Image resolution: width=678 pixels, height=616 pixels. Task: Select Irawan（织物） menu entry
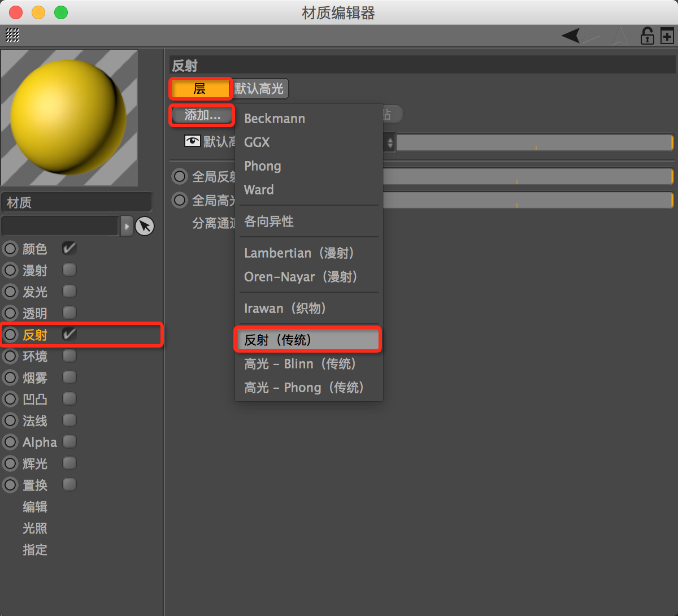pyautogui.click(x=308, y=309)
